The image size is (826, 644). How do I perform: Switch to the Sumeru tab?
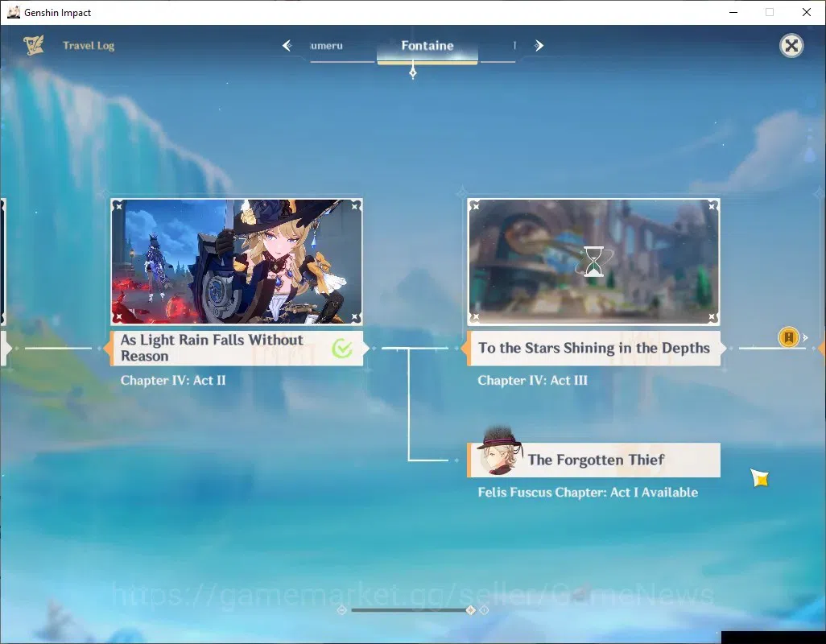coord(327,46)
